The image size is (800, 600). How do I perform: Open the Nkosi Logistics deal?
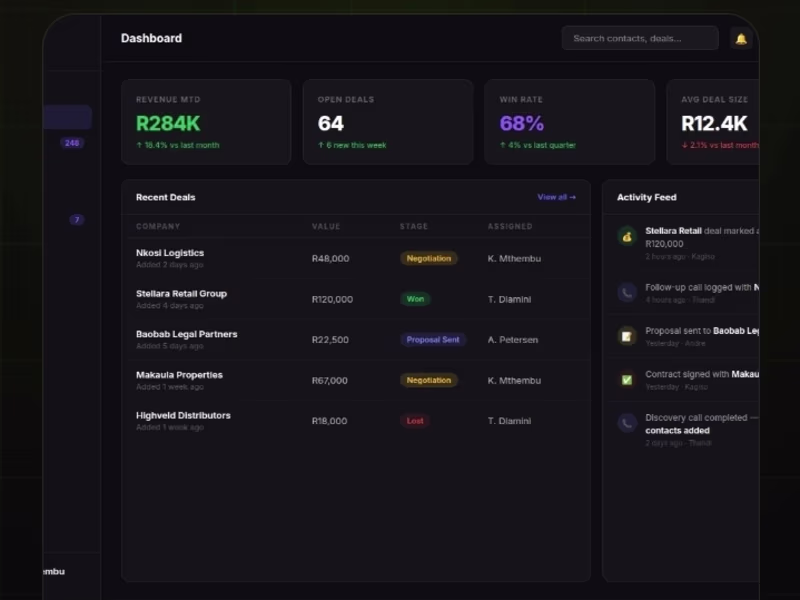click(x=356, y=258)
